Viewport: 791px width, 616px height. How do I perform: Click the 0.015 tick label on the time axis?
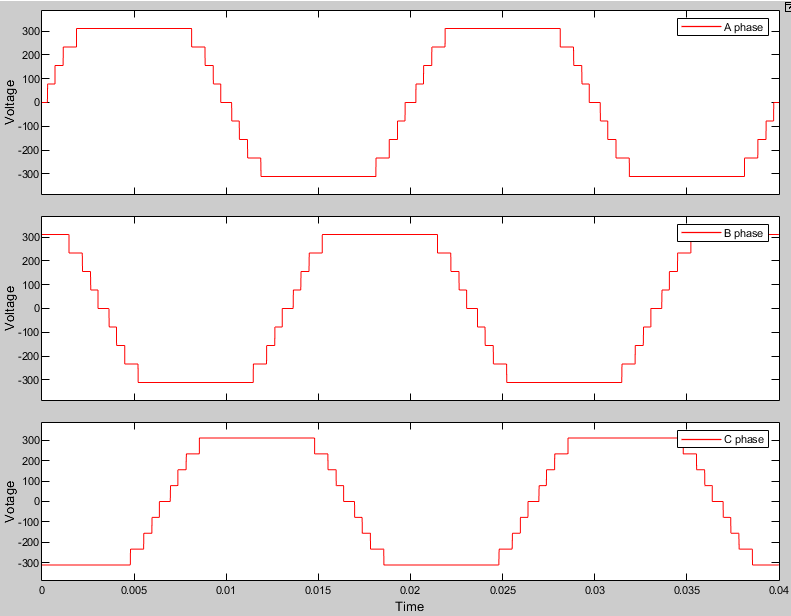318,590
